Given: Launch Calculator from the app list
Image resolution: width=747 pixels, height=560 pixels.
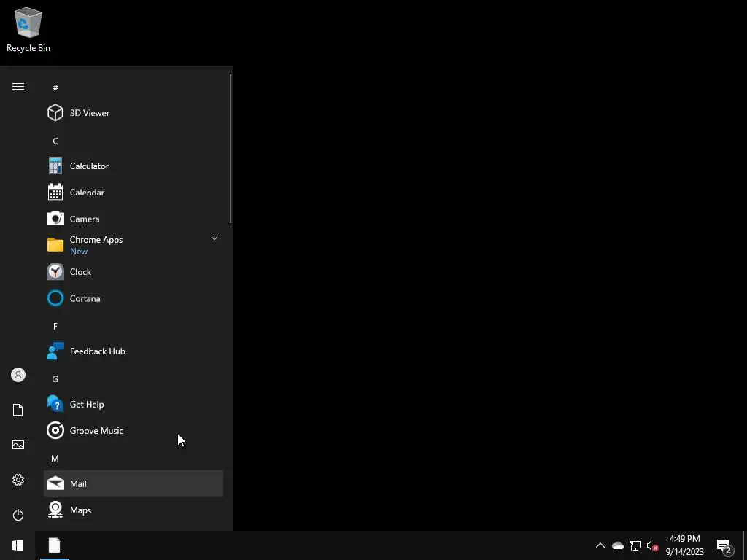Looking at the screenshot, I should (133, 166).
